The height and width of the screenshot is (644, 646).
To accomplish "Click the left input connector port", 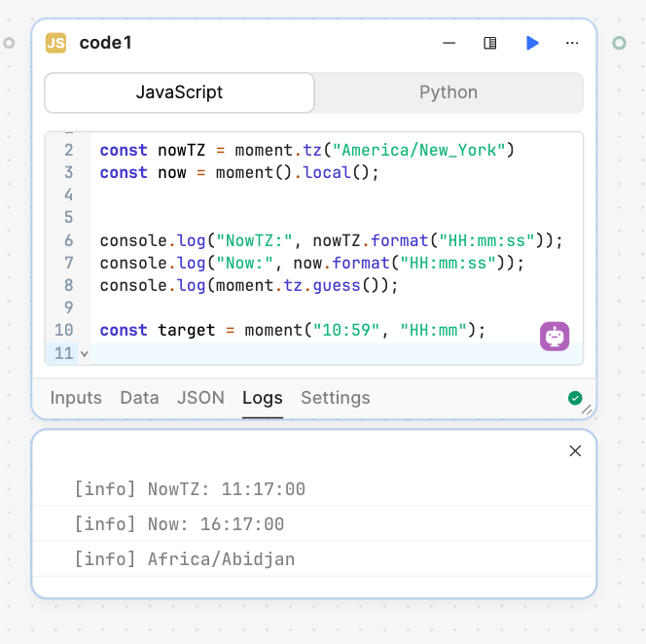I will pos(9,43).
